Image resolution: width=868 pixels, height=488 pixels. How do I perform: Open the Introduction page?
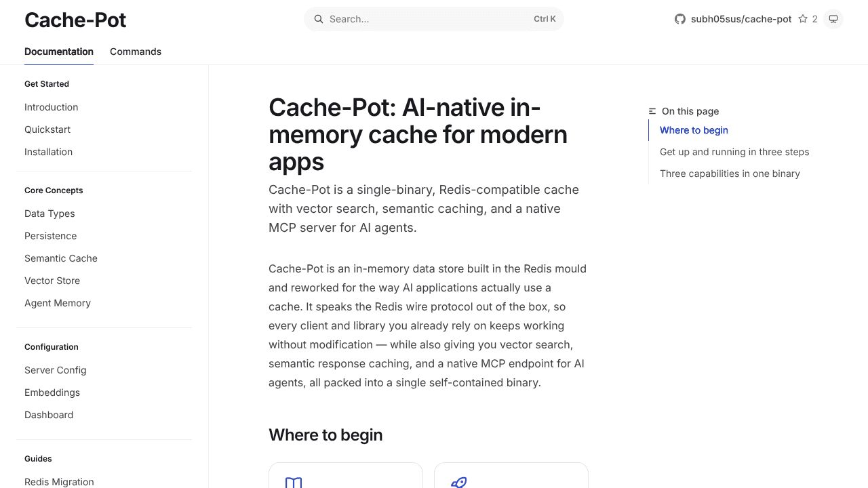click(52, 107)
